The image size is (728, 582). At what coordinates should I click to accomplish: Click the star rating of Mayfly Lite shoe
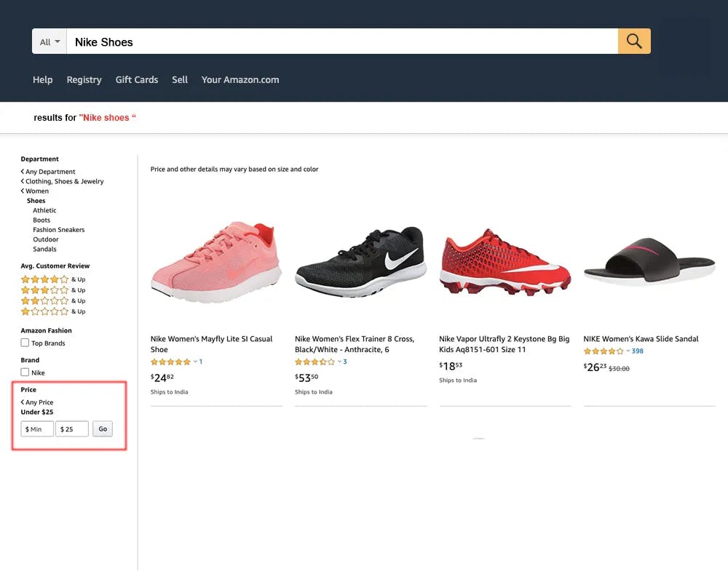[x=170, y=362]
